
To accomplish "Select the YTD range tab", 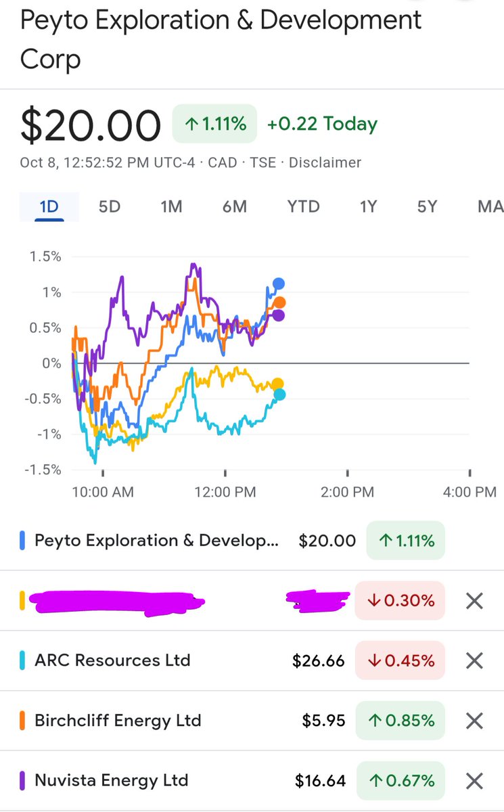I will [x=303, y=206].
